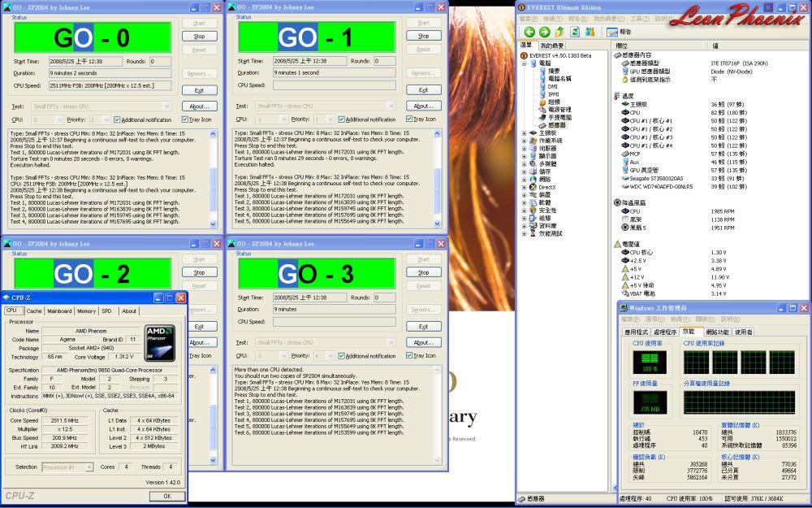Click the 電源管理 power management icon in tree

point(542,110)
